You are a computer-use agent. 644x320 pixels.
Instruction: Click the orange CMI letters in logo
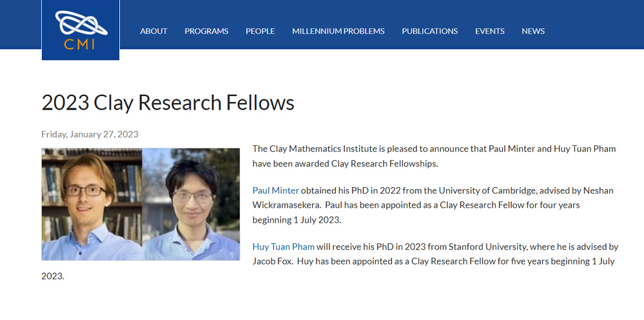(x=80, y=44)
